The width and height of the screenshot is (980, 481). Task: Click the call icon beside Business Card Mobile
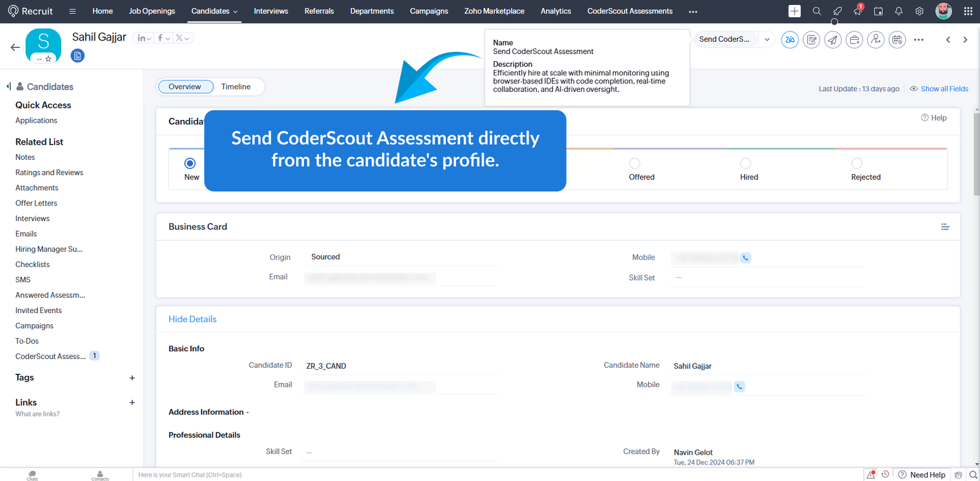[x=745, y=258]
